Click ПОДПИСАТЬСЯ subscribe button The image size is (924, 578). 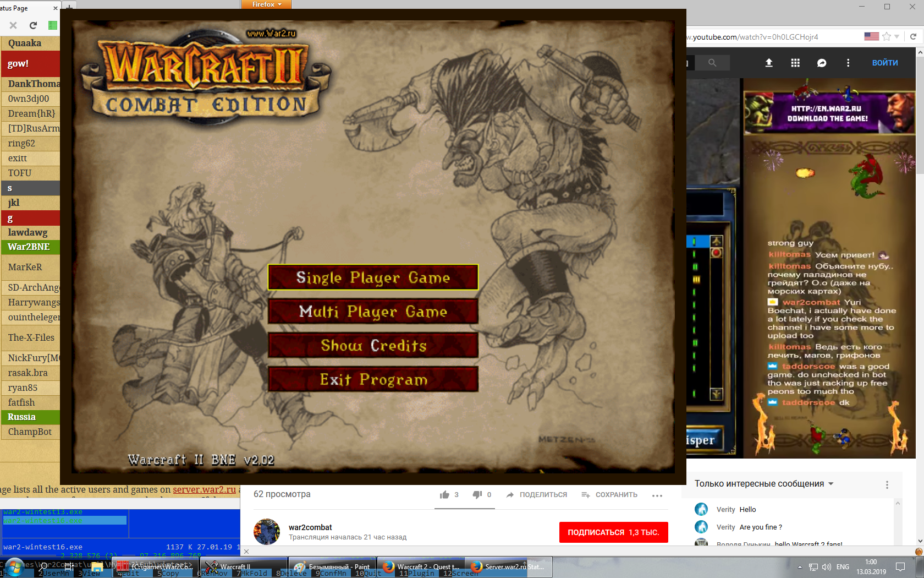click(x=614, y=532)
